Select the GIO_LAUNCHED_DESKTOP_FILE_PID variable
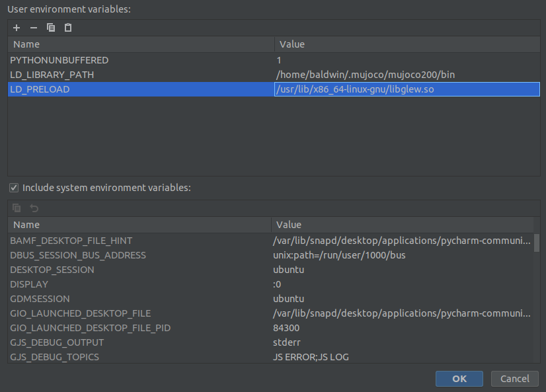Screen dimensions: 546x392 click(132, 327)
